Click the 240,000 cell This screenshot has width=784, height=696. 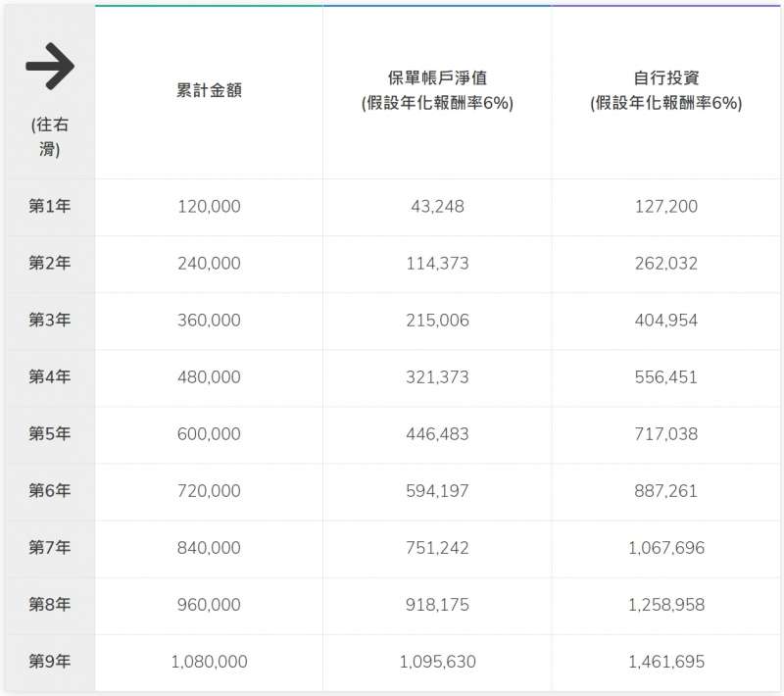[209, 264]
